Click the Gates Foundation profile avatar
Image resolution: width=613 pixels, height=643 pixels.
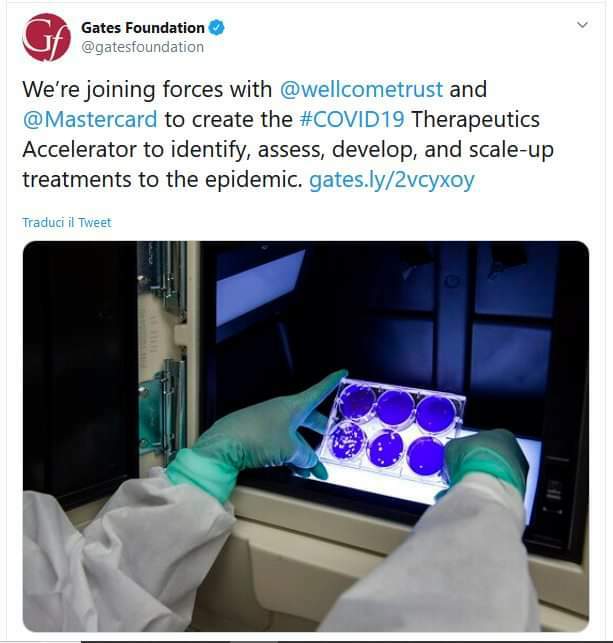[x=46, y=37]
